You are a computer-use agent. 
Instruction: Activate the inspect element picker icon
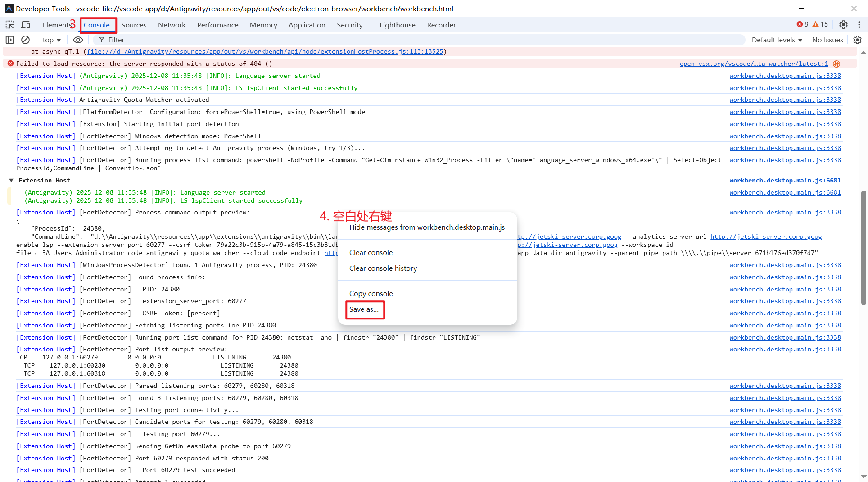click(10, 25)
